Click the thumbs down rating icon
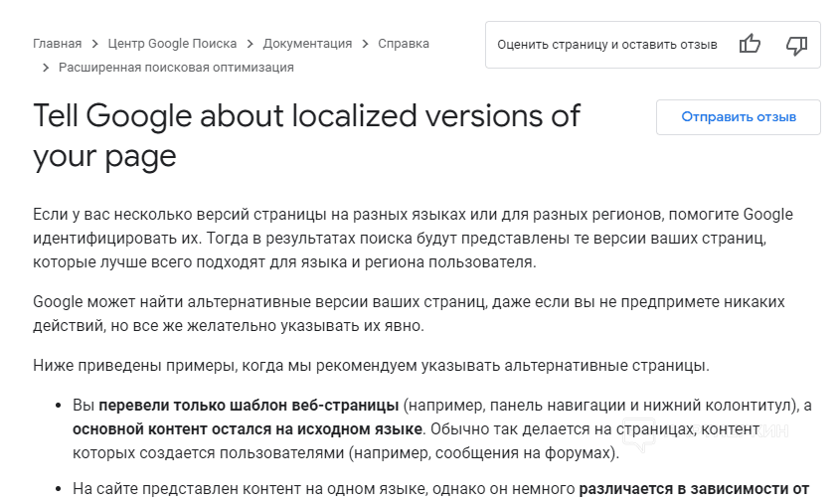This screenshot has height=504, width=839. coord(796,45)
